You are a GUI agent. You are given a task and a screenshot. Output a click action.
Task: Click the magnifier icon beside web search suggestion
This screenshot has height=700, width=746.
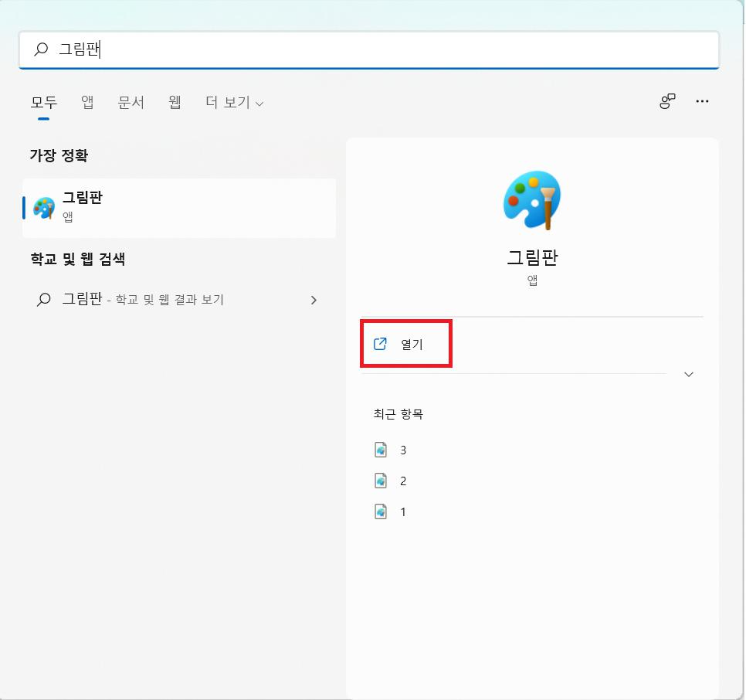pyautogui.click(x=44, y=300)
